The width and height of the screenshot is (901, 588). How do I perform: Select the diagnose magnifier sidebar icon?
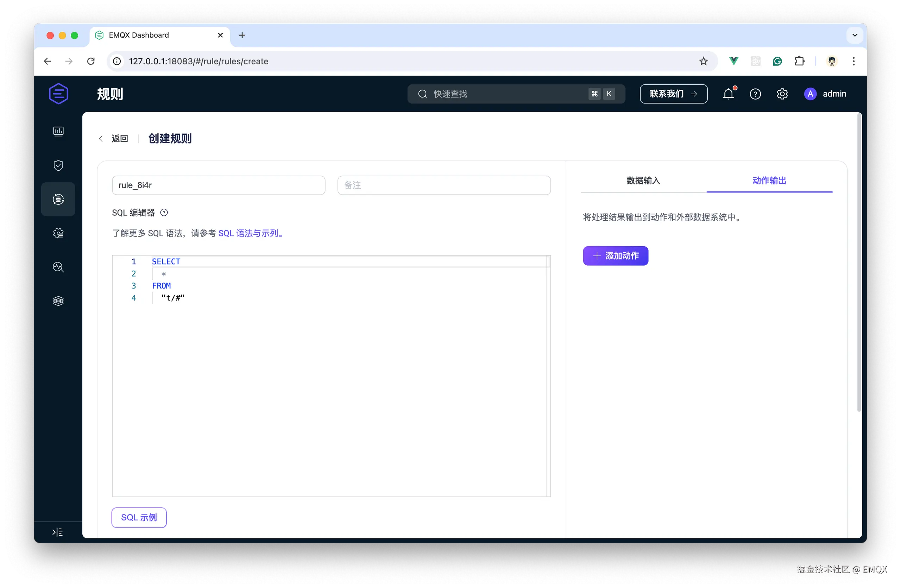tap(58, 267)
